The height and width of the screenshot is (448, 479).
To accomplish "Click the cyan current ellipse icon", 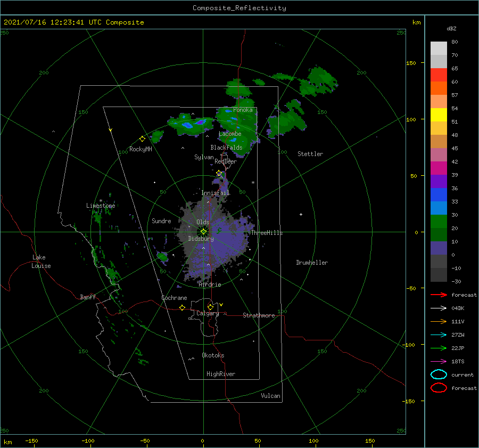I will (439, 374).
